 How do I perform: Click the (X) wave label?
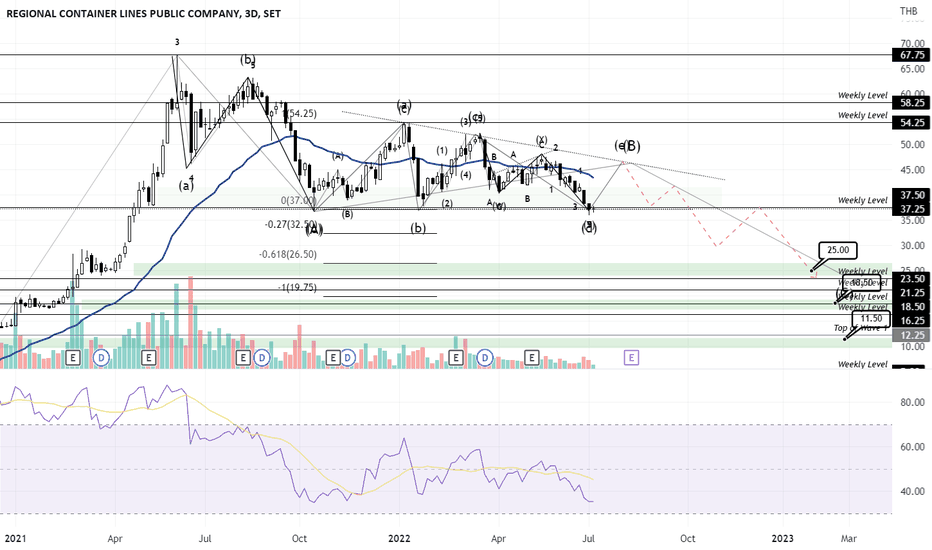[x=541, y=140]
